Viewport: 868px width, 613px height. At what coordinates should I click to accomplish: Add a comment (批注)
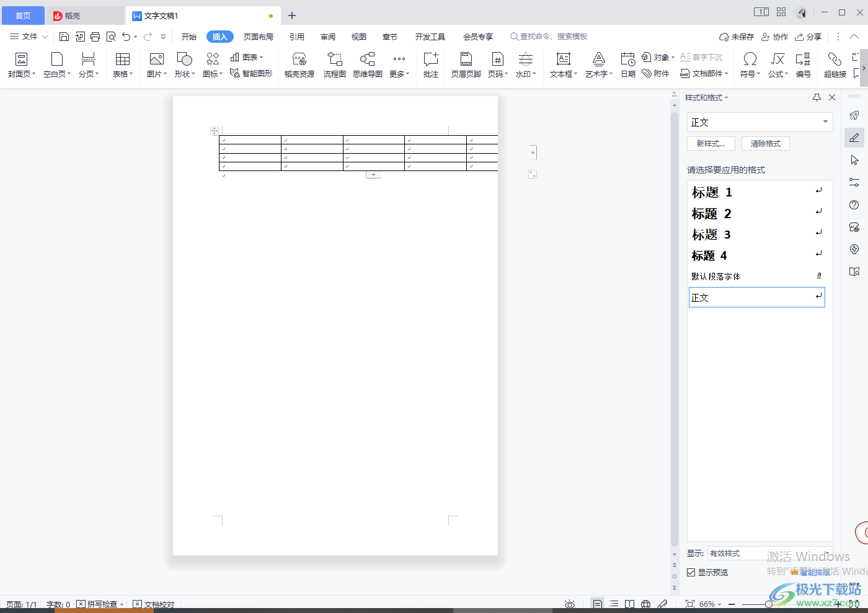(x=431, y=64)
